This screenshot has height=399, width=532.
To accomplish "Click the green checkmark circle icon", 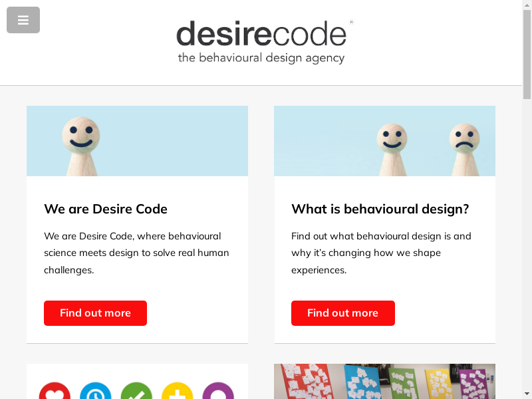I will click(x=136, y=390).
